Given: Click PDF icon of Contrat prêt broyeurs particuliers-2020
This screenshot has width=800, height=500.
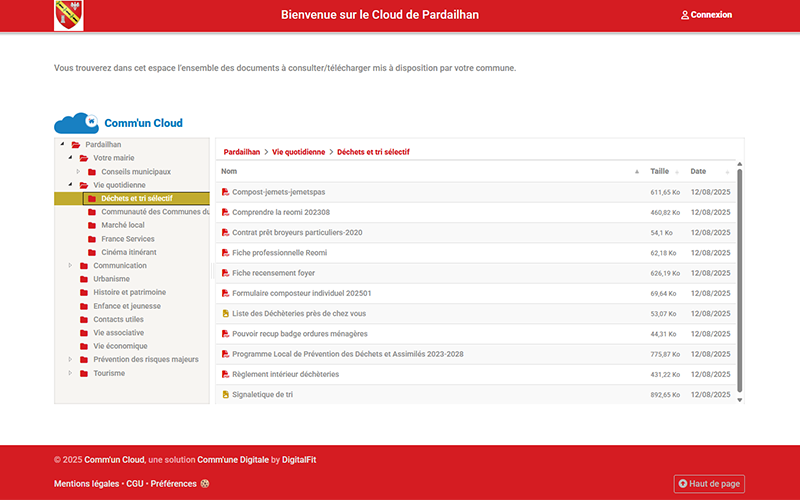Looking at the screenshot, I should click(x=225, y=233).
